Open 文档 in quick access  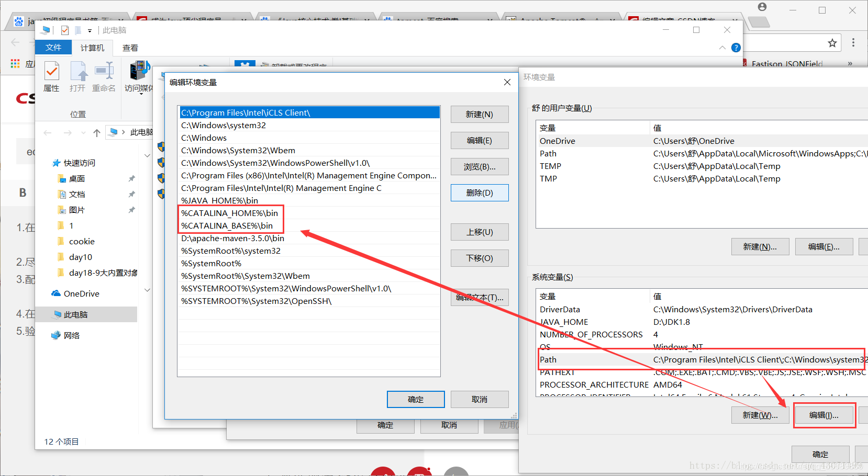77,195
